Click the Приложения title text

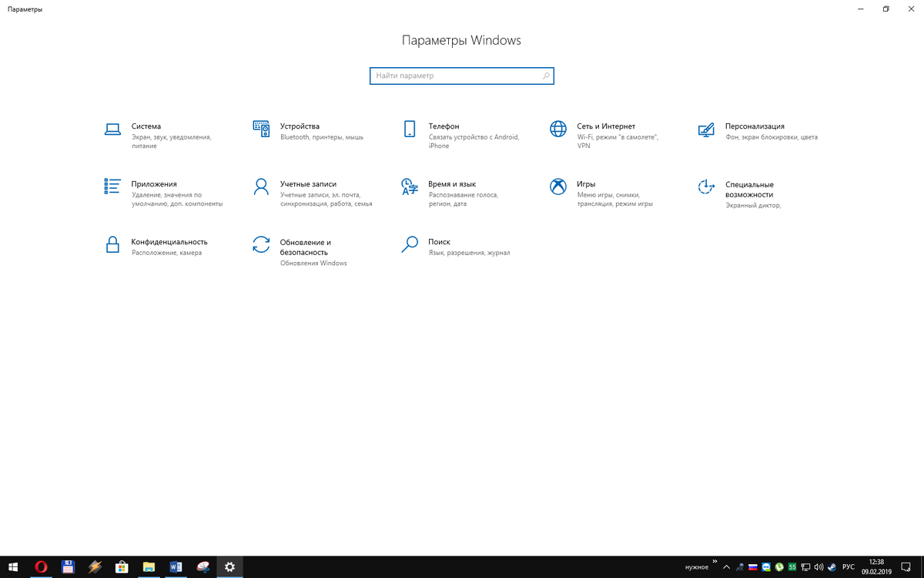pos(154,184)
